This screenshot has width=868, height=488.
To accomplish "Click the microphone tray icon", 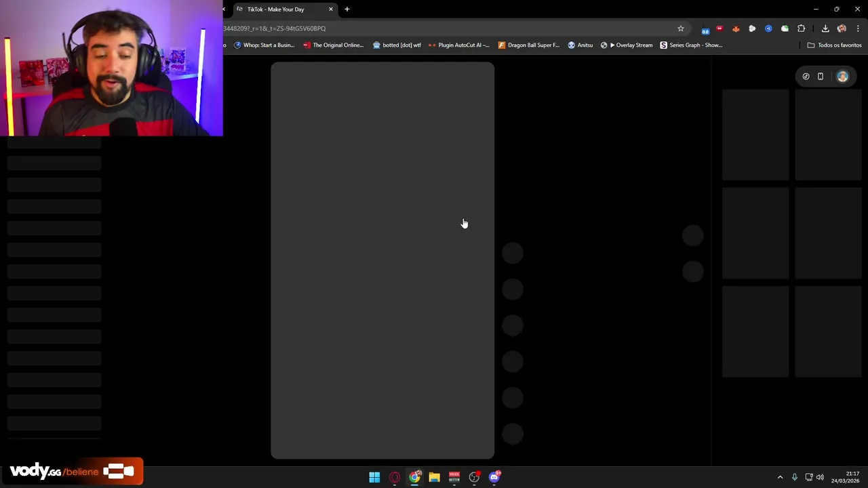I will coord(795,477).
